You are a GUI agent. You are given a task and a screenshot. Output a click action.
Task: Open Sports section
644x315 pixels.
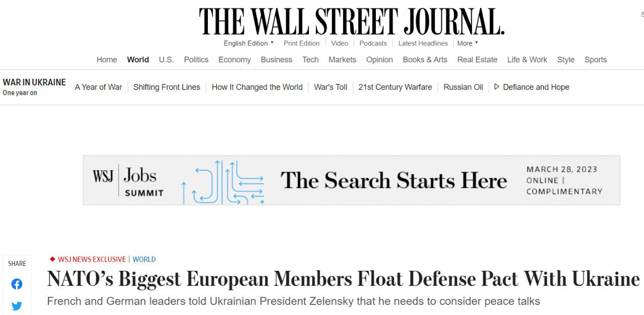tap(596, 59)
